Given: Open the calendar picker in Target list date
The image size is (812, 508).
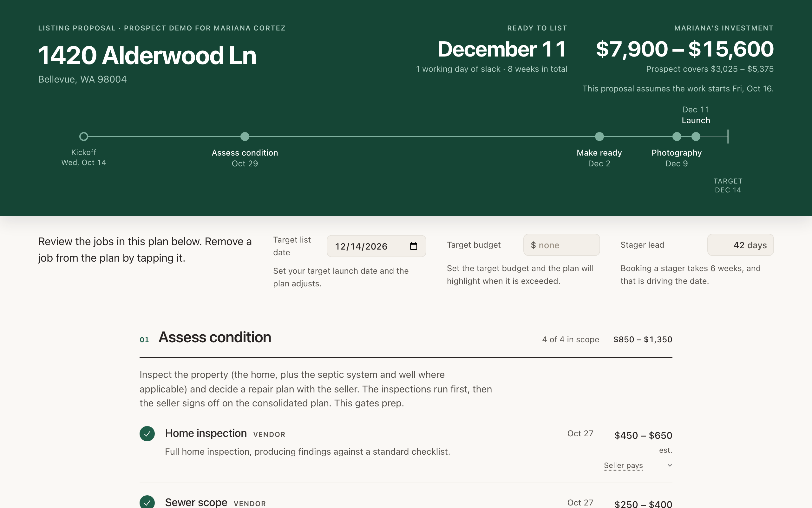Looking at the screenshot, I should (x=413, y=246).
